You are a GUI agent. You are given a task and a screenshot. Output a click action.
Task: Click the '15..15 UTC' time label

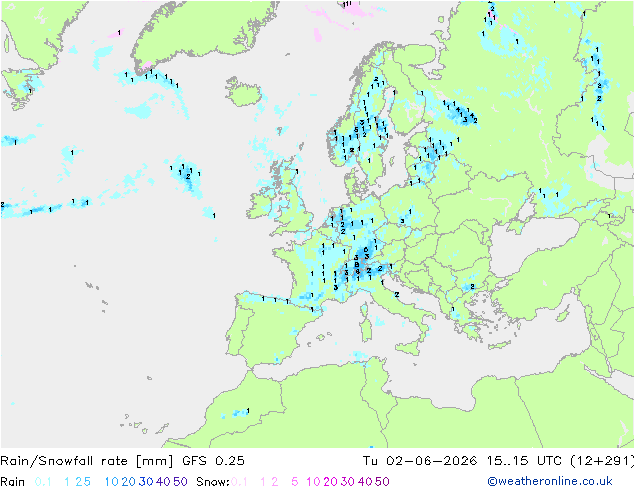coord(524,461)
